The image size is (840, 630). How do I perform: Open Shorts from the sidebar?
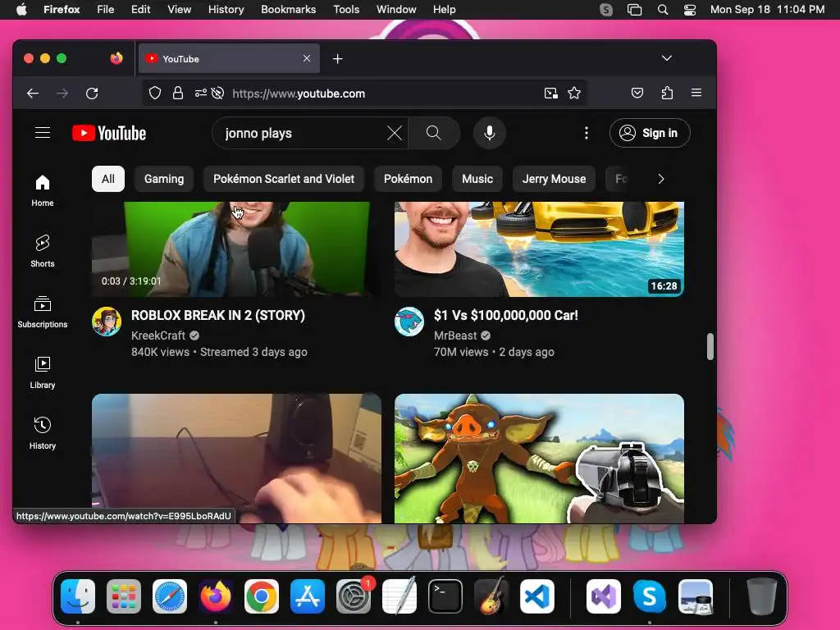click(x=43, y=251)
